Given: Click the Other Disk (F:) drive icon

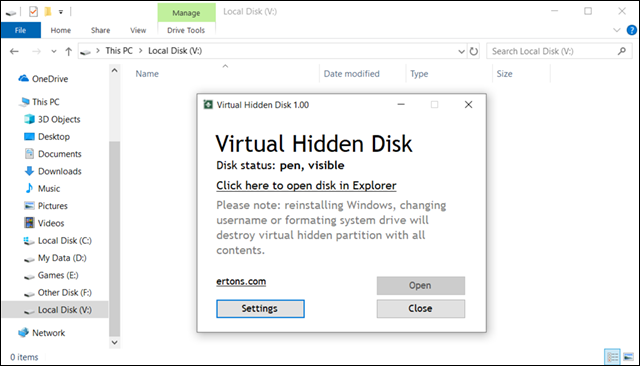Looking at the screenshot, I should click(29, 294).
